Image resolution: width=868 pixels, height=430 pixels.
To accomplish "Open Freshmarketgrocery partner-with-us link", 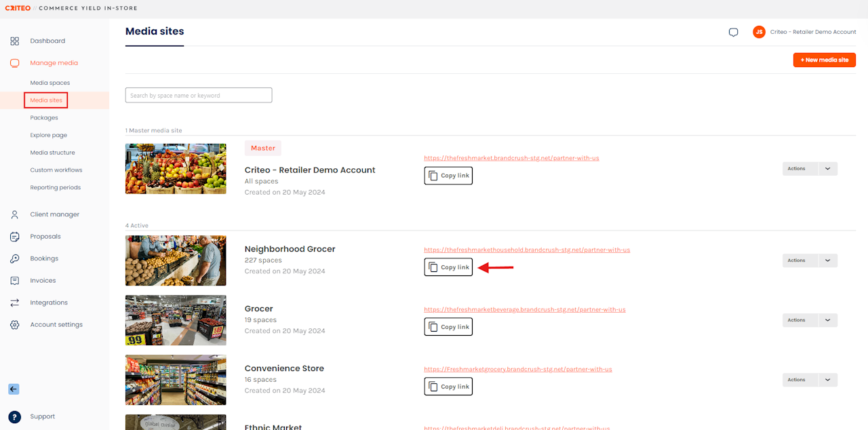I will point(518,369).
